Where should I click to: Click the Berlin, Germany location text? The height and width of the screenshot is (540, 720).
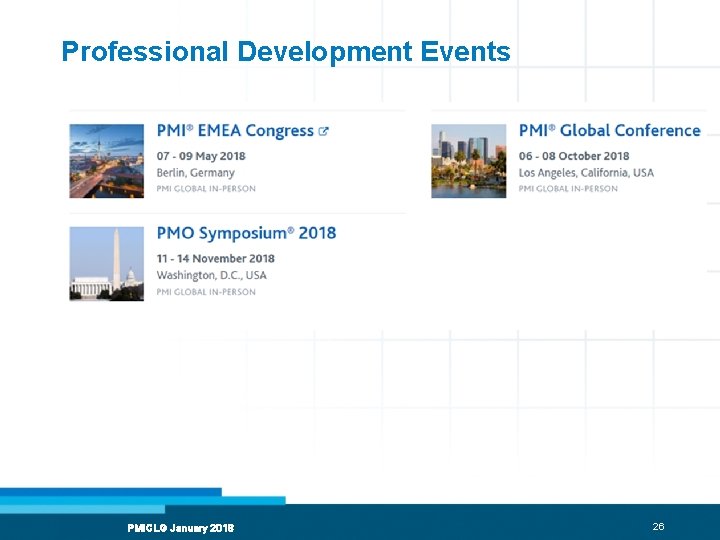[196, 173]
